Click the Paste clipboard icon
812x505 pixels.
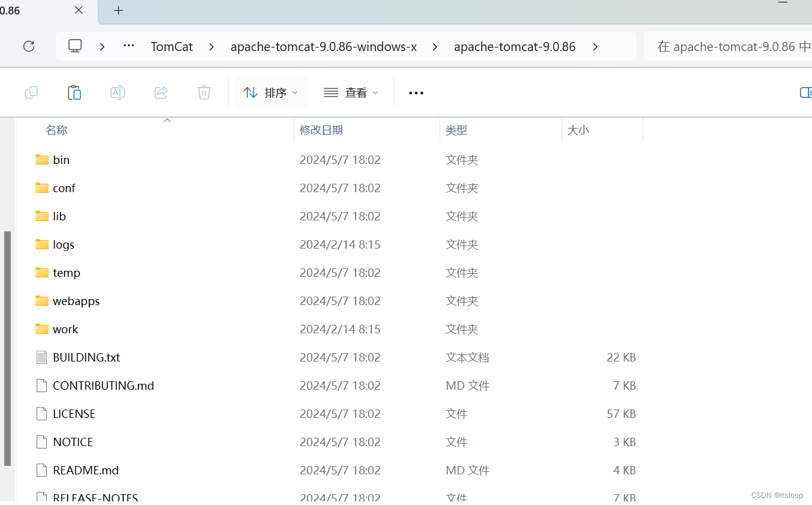(74, 92)
